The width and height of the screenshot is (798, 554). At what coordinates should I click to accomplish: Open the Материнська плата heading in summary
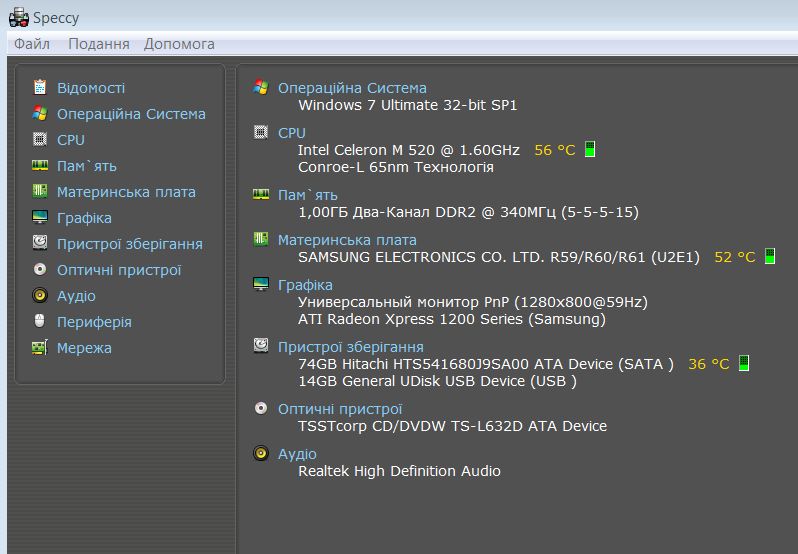[347, 240]
